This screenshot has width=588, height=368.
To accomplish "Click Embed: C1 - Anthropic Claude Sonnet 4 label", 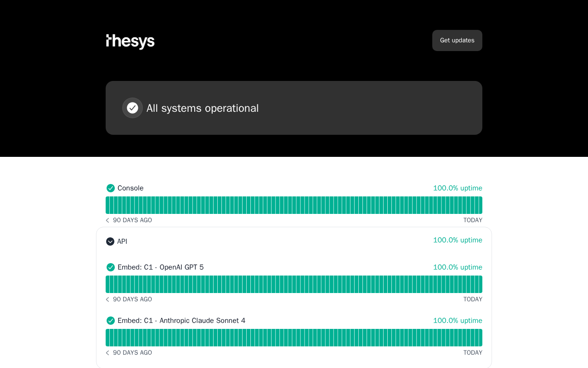I will coord(181,321).
